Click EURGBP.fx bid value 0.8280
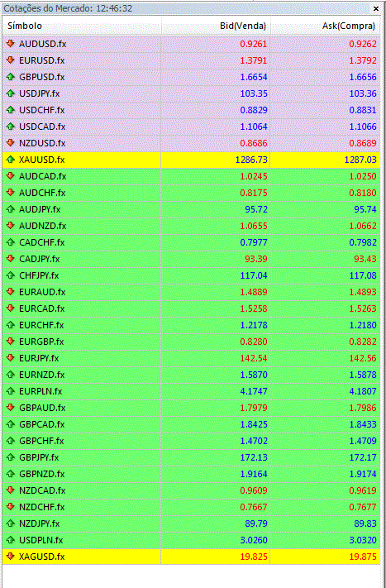The width and height of the screenshot is (386, 588). click(254, 342)
